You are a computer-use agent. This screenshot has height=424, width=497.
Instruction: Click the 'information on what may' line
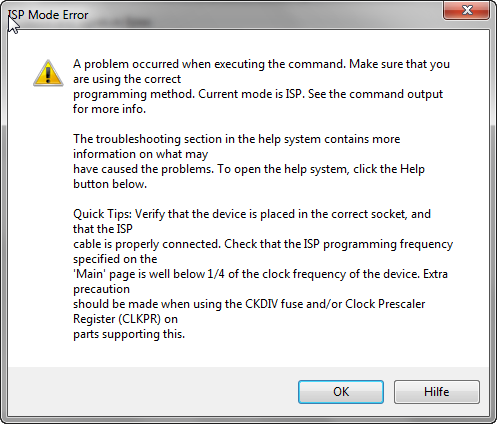pyautogui.click(x=141, y=154)
